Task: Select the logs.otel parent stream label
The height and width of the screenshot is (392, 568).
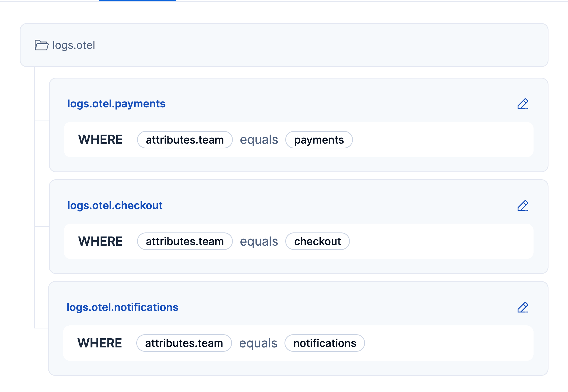Action: (x=74, y=45)
